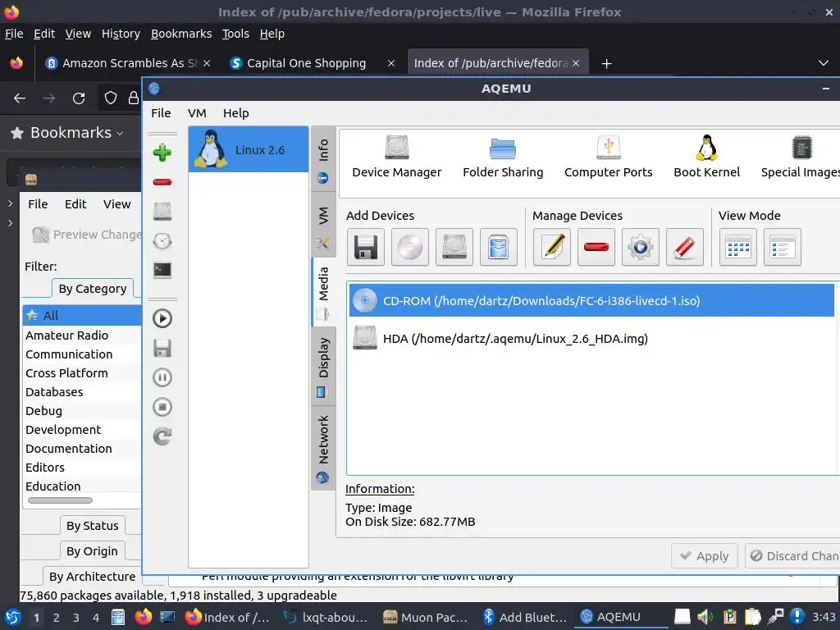Click the fourth Add Devices storage icon

pyautogui.click(x=499, y=247)
